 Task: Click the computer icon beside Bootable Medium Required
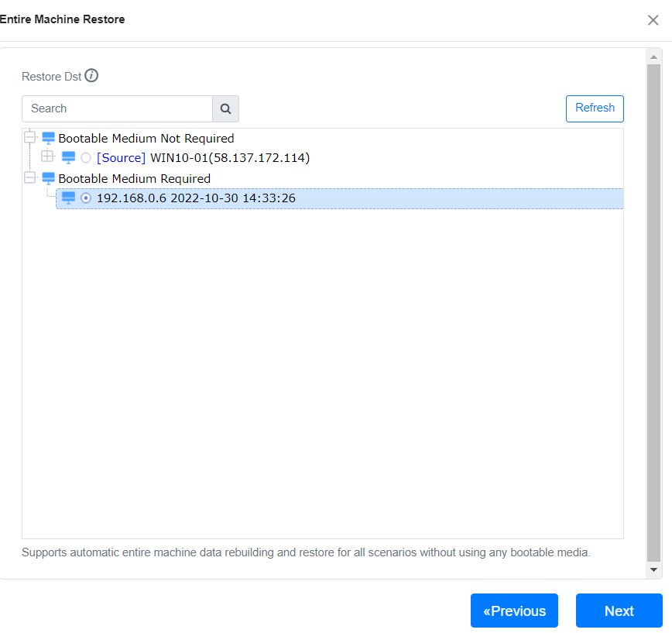tap(48, 178)
